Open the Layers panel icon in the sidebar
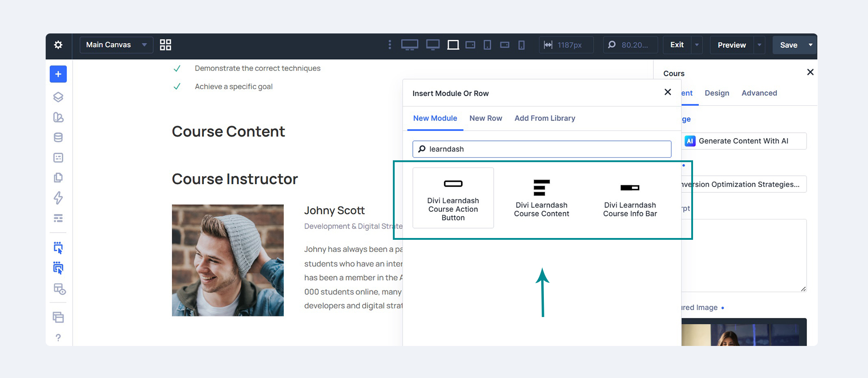 pyautogui.click(x=58, y=97)
